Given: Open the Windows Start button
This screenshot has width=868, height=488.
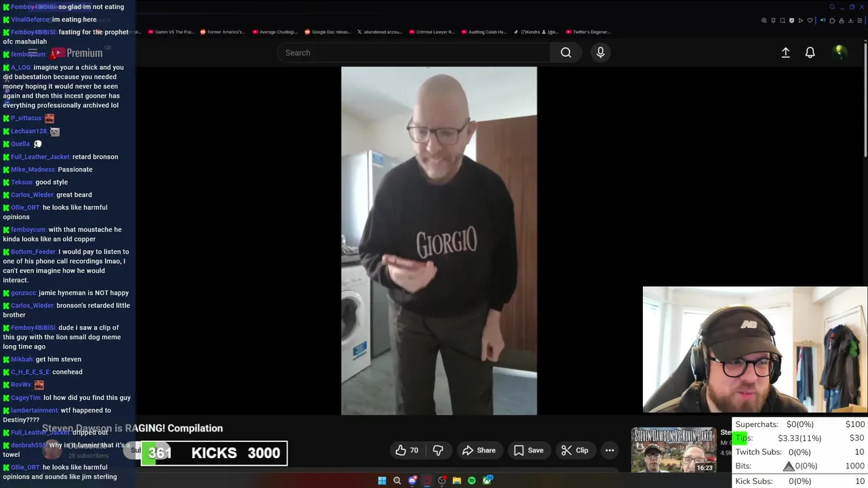Looking at the screenshot, I should 382,481.
